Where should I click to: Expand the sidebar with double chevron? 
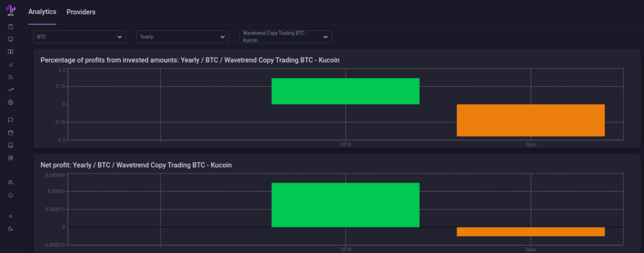[10, 216]
